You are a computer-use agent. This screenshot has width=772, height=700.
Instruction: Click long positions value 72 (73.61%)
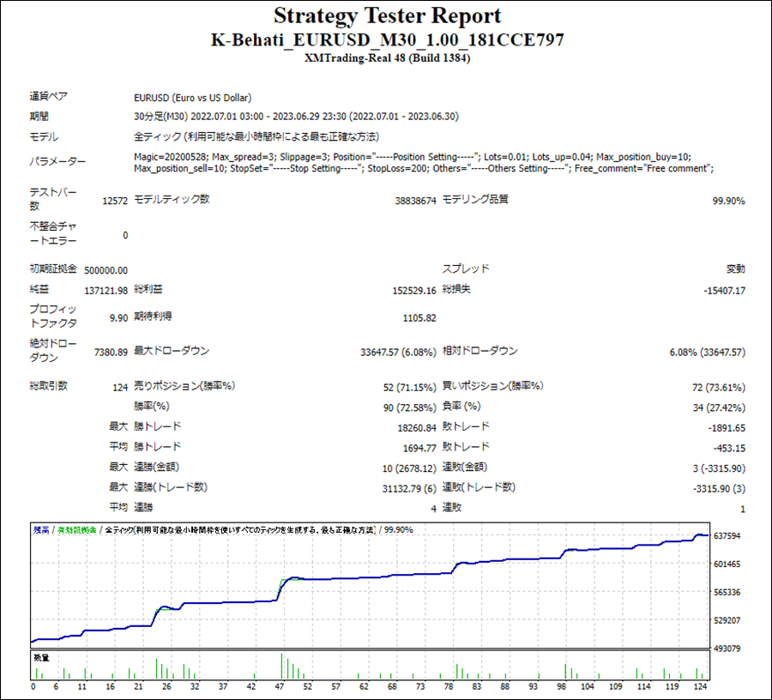[719, 388]
